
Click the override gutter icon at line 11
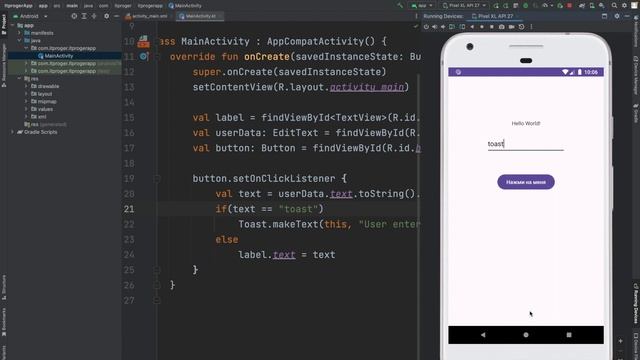[144, 56]
